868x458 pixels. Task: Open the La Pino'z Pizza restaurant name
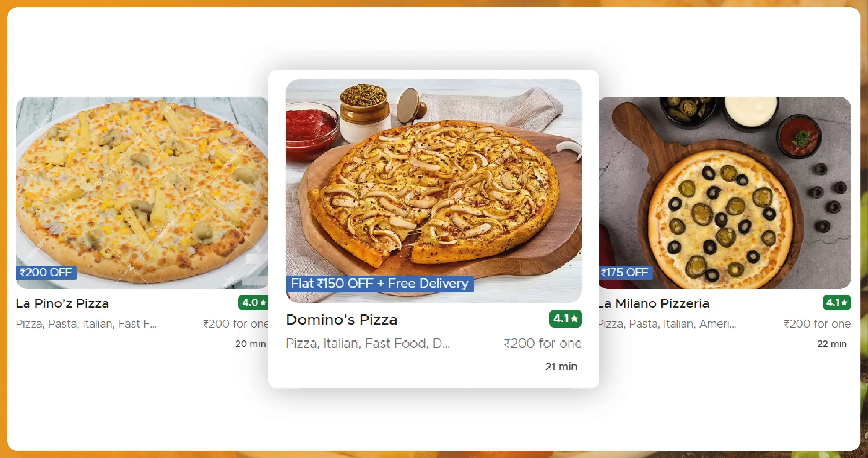pyautogui.click(x=62, y=304)
